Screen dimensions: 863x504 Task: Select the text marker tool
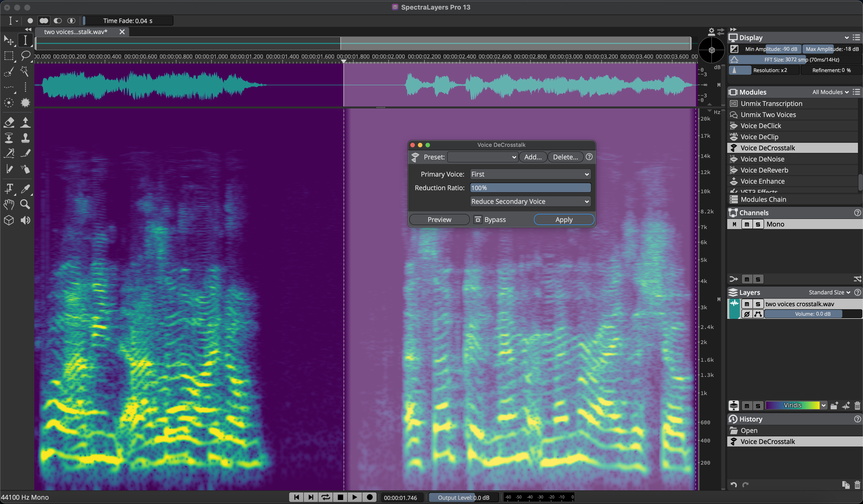click(x=9, y=189)
